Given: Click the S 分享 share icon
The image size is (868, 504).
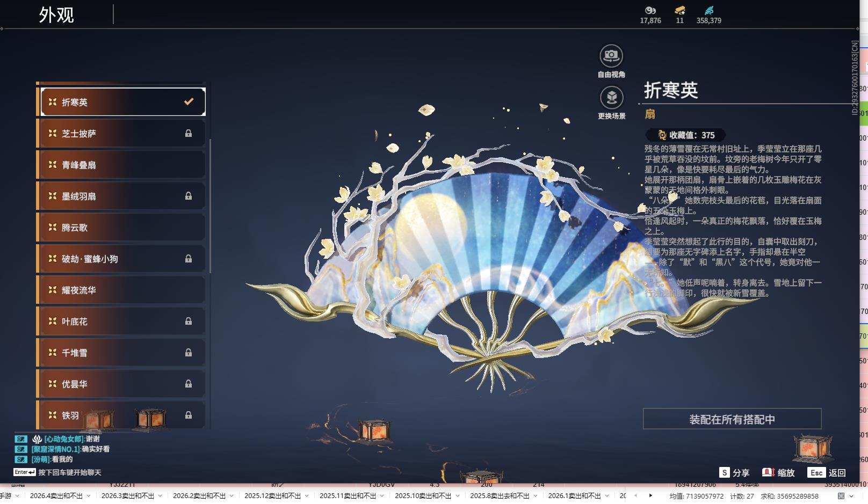Looking at the screenshot, I should [726, 473].
